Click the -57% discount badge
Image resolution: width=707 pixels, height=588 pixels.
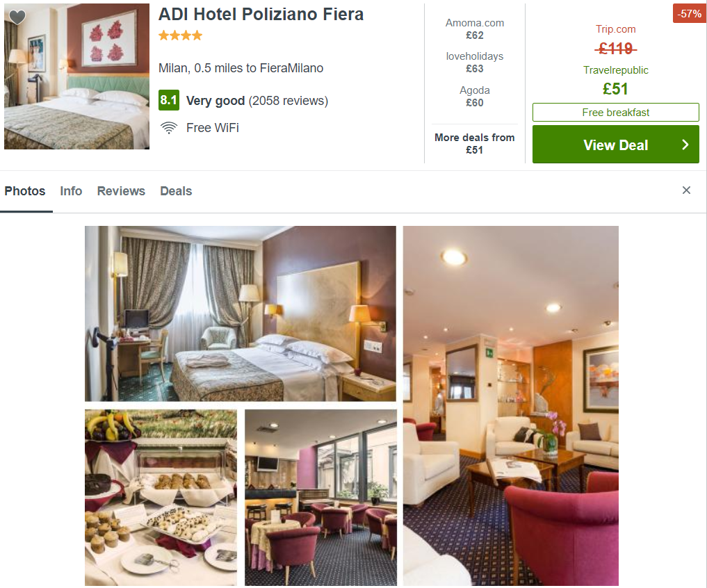(x=690, y=13)
